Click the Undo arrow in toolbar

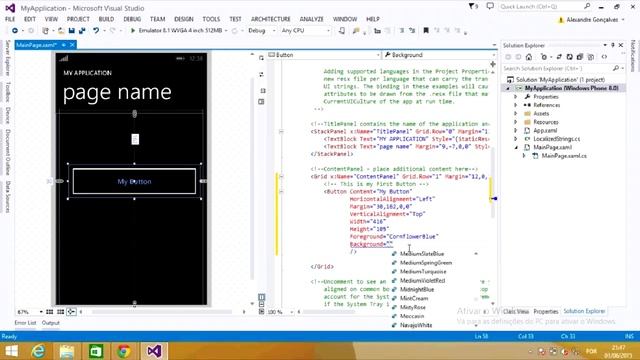click(x=96, y=31)
